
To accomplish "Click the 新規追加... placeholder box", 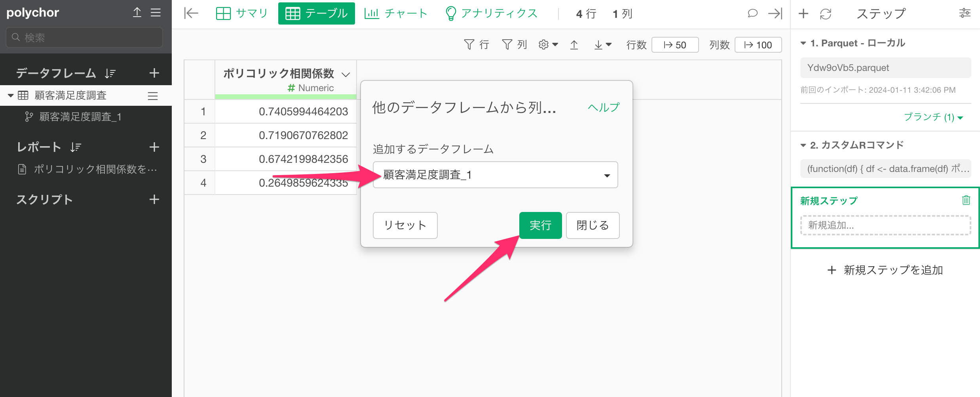I will (885, 225).
